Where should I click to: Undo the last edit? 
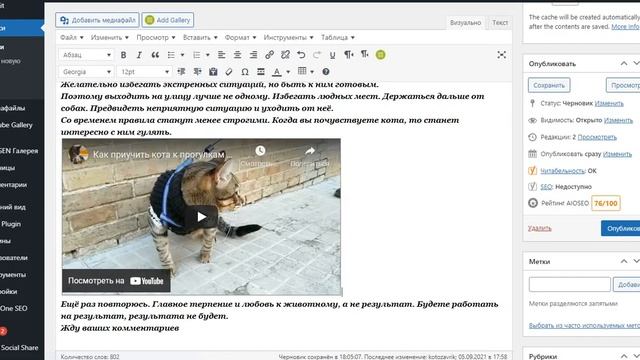pos(301,55)
